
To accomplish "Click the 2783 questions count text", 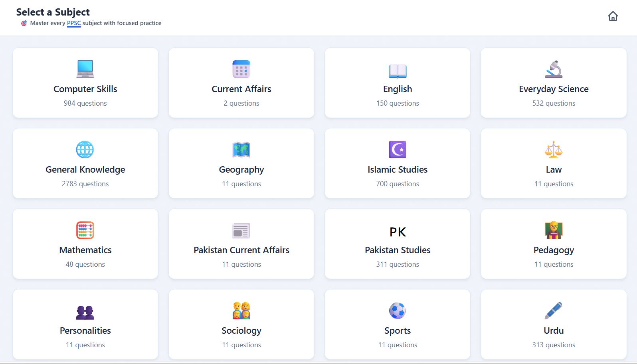I will [85, 184].
